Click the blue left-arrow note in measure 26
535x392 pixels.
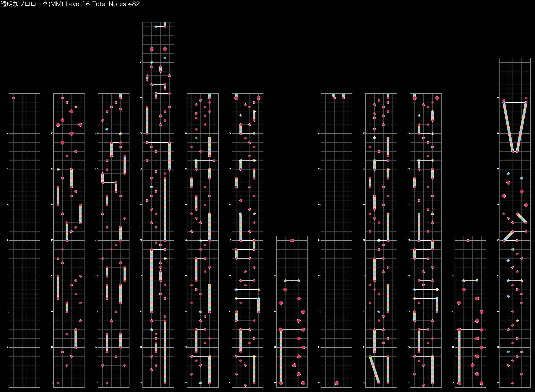(152, 330)
